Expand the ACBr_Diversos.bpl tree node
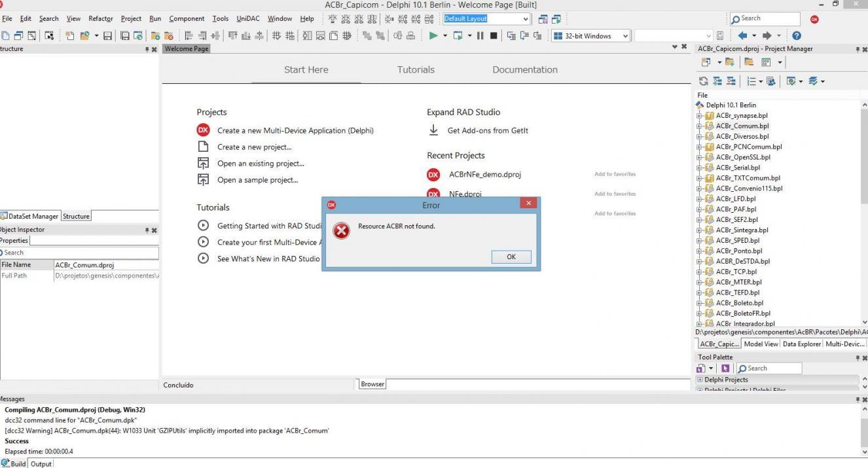The width and height of the screenshot is (868, 468). click(699, 137)
